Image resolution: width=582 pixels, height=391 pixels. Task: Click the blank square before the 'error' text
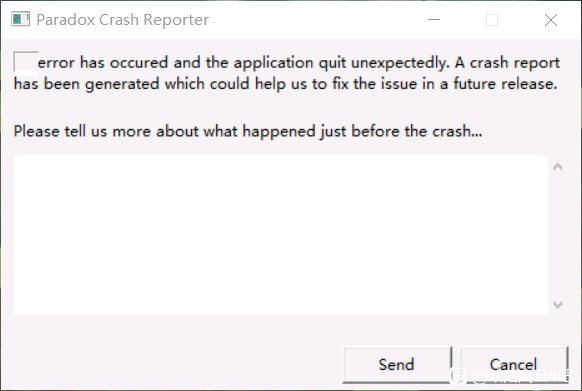(x=26, y=62)
